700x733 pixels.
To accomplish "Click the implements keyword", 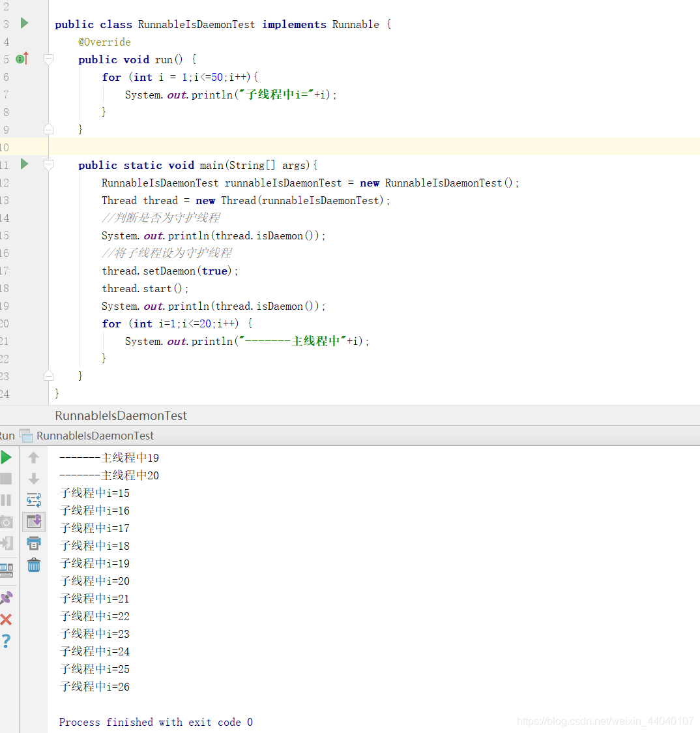I will pos(294,24).
